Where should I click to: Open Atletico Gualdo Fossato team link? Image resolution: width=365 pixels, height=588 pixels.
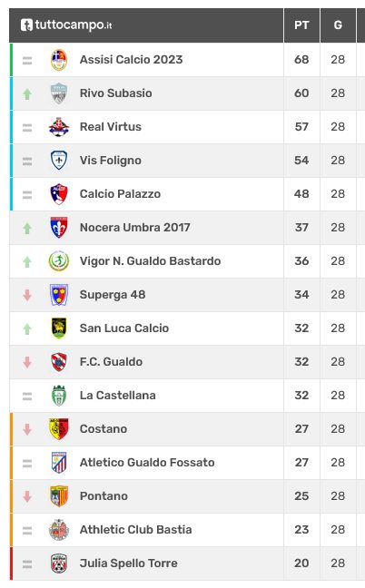(147, 463)
